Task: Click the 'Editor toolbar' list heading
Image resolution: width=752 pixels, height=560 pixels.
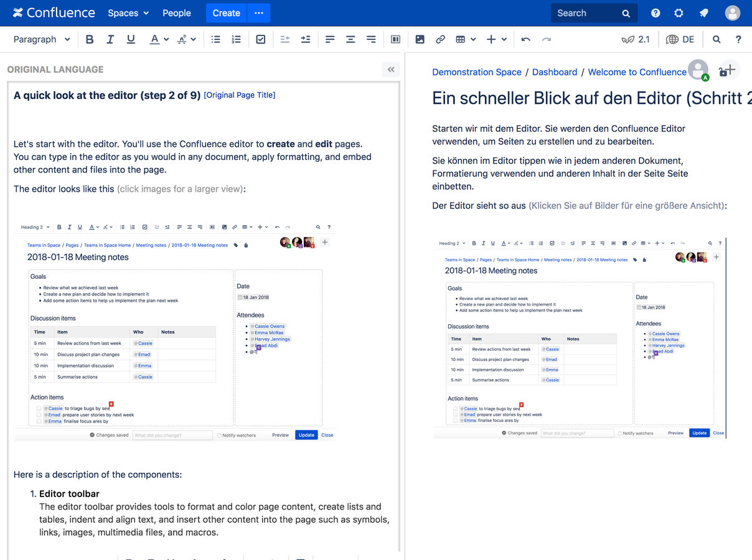Action: coord(69,493)
